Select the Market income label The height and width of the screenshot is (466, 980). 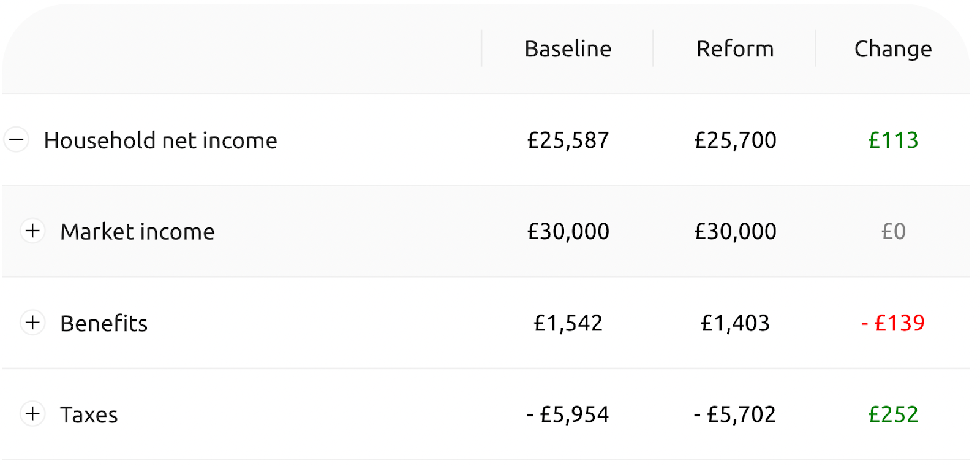(137, 232)
